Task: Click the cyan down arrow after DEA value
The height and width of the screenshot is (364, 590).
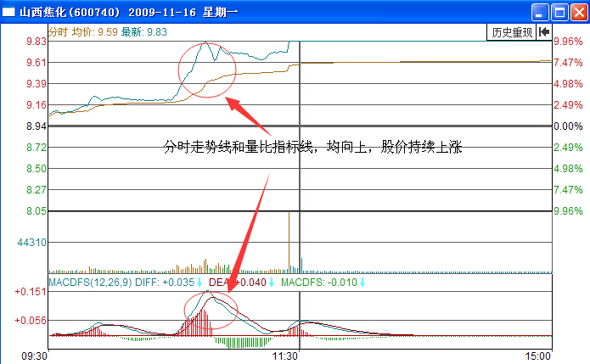Action: point(272,283)
